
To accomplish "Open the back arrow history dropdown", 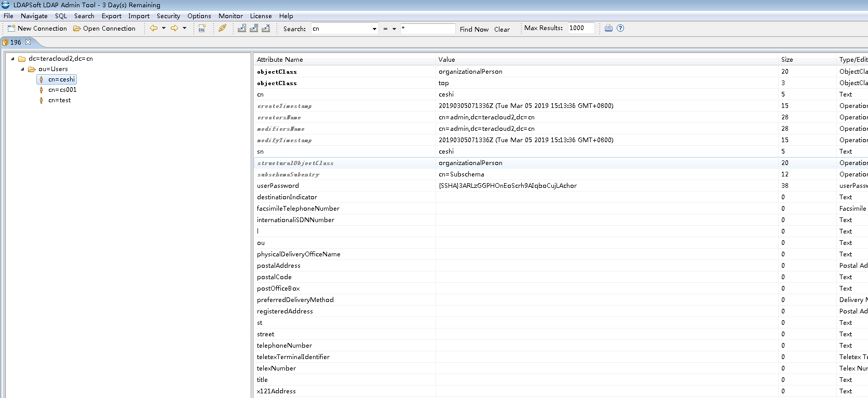I will click(164, 29).
